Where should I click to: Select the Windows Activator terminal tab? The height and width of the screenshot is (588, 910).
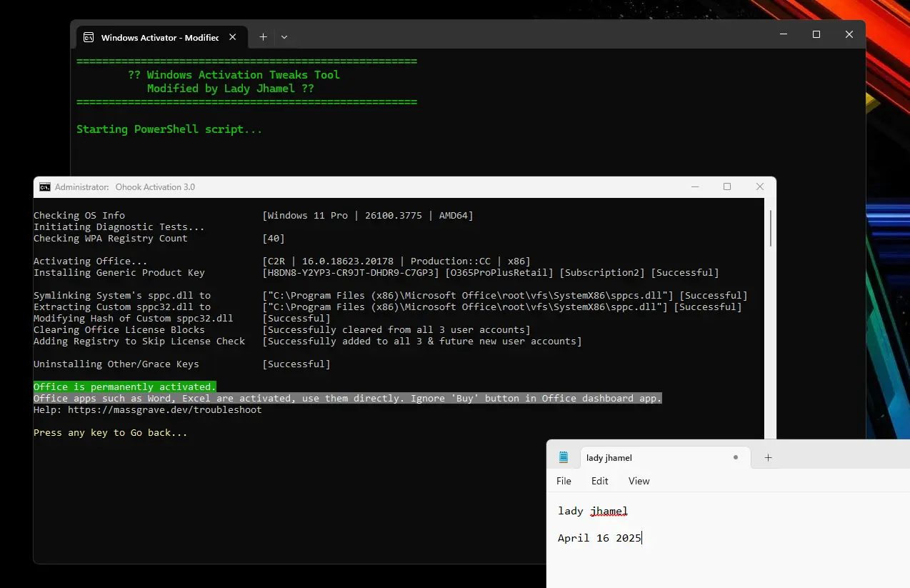[x=161, y=37]
